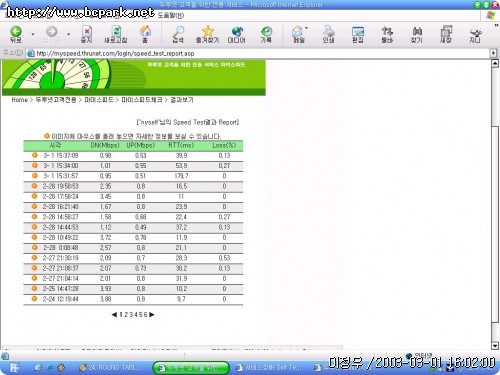Open 마이스피드 breadcrumb link
Image resolution: width=500 pixels, height=375 pixels.
(99, 100)
